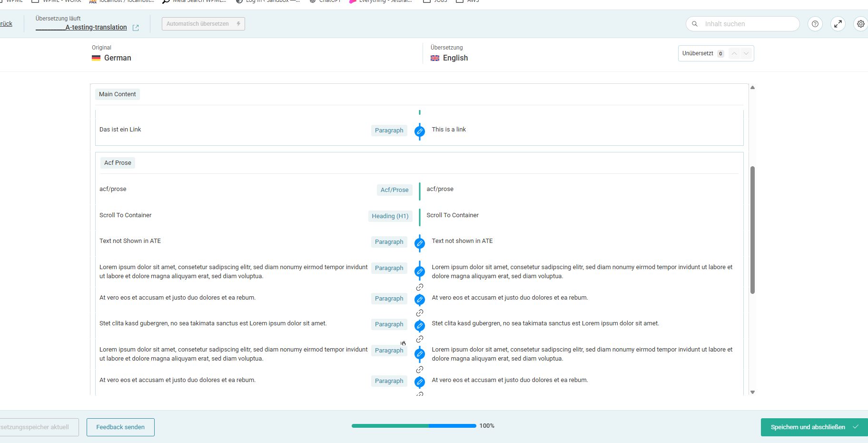Click chain link icon below the second Lorem ipsum row
Image resolution: width=868 pixels, height=443 pixels.
(x=420, y=370)
